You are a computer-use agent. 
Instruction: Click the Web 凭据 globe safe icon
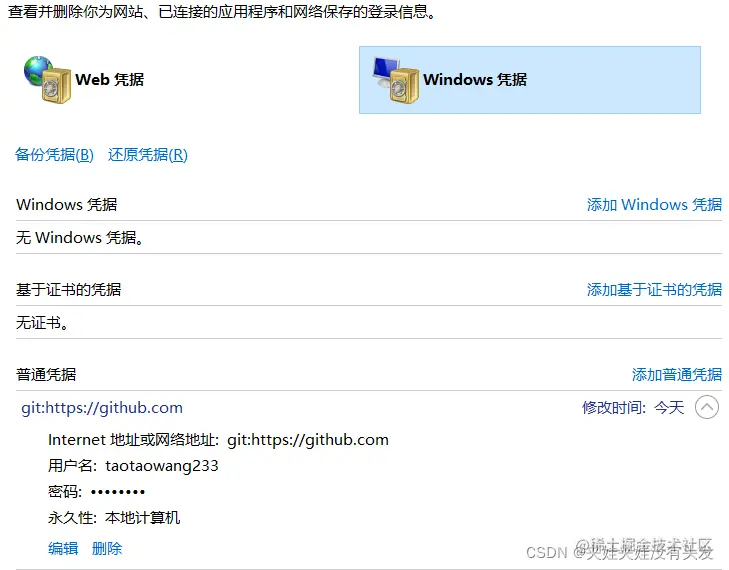pyautogui.click(x=47, y=80)
